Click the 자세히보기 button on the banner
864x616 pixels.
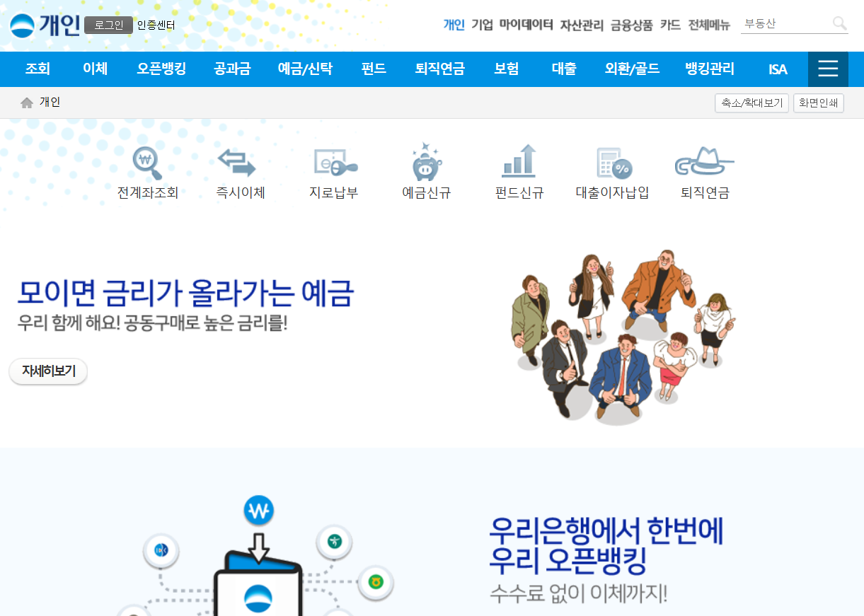[47, 371]
